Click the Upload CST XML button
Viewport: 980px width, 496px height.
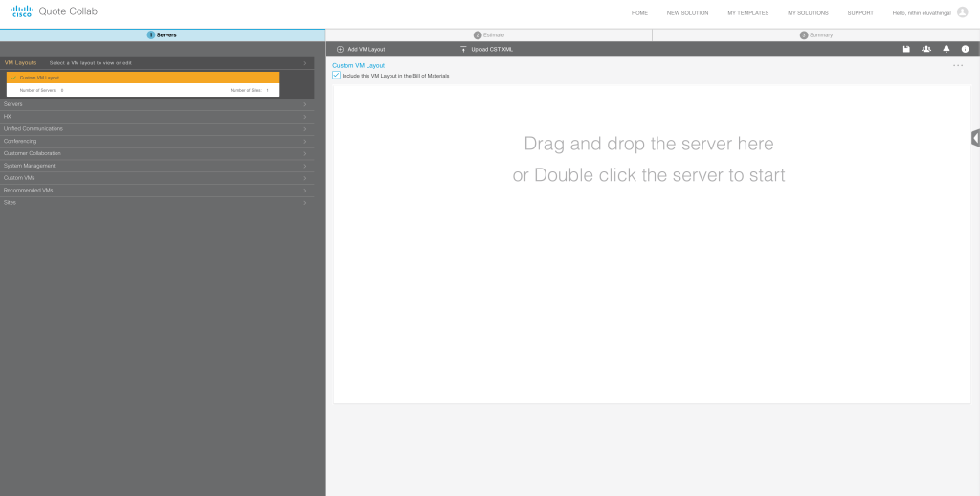pos(487,49)
